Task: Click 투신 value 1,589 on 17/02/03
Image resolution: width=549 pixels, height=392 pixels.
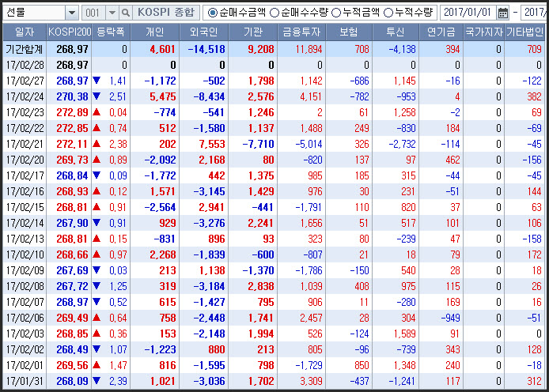Action: 405,334
